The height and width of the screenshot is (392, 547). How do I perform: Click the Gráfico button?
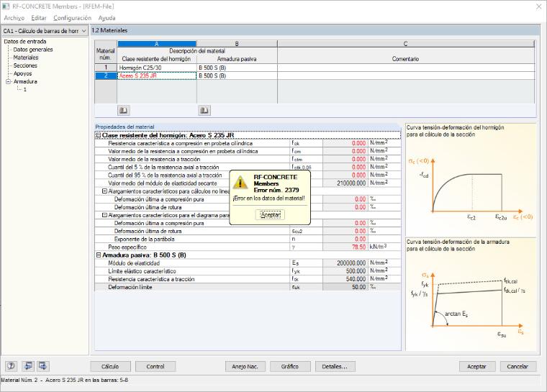coord(290,367)
